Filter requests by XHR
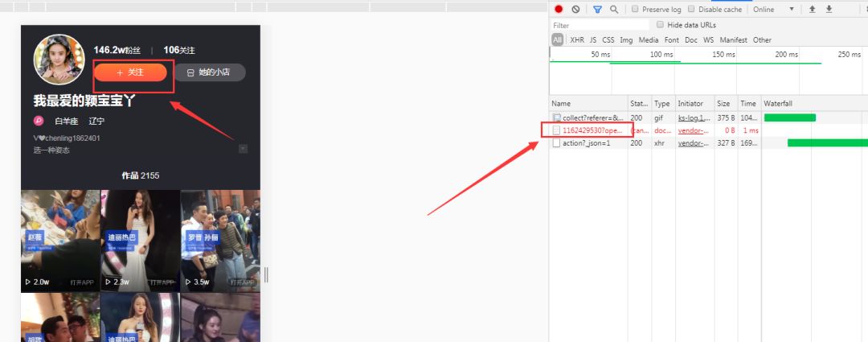The height and width of the screenshot is (342, 868). point(577,40)
